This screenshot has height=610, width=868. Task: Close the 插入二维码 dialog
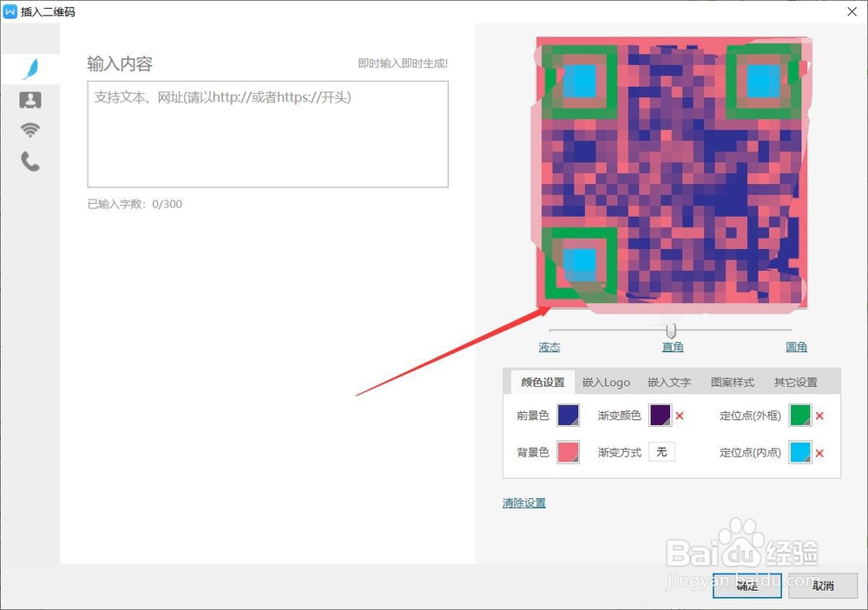click(852, 11)
